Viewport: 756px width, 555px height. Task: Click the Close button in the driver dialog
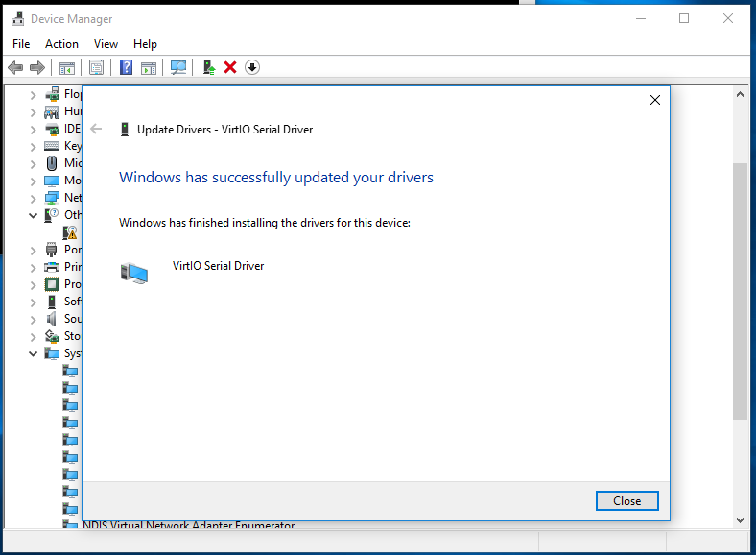[x=626, y=500]
